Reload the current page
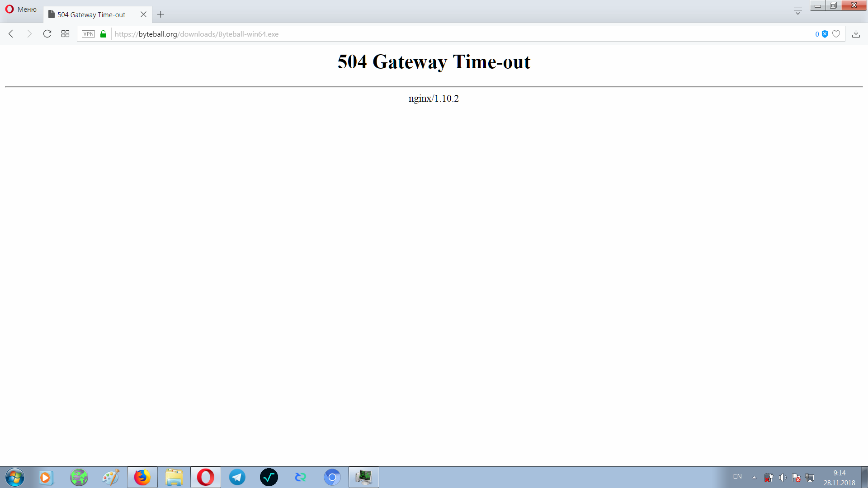Screen dimensions: 868x488 (x=47, y=34)
